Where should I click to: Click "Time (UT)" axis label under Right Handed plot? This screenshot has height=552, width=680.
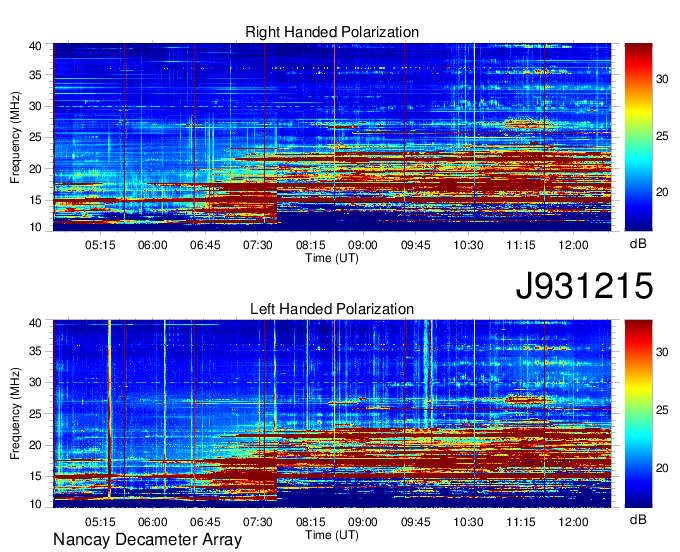[x=332, y=258]
